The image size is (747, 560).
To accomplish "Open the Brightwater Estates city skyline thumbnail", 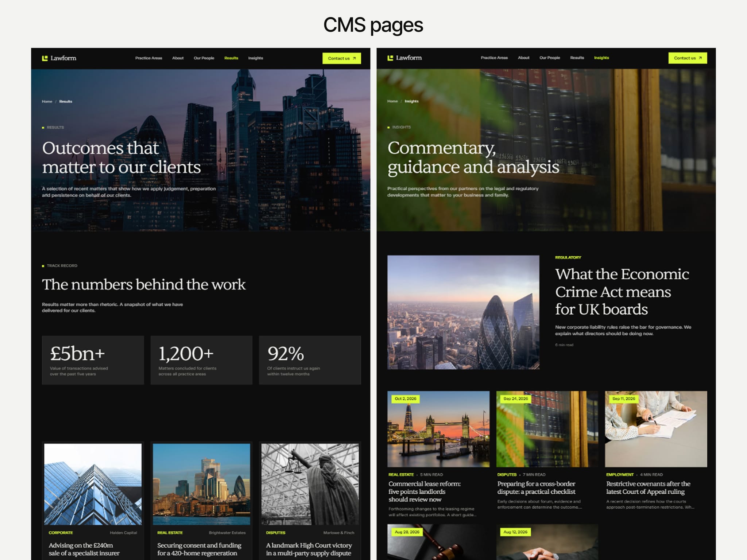I will click(201, 484).
